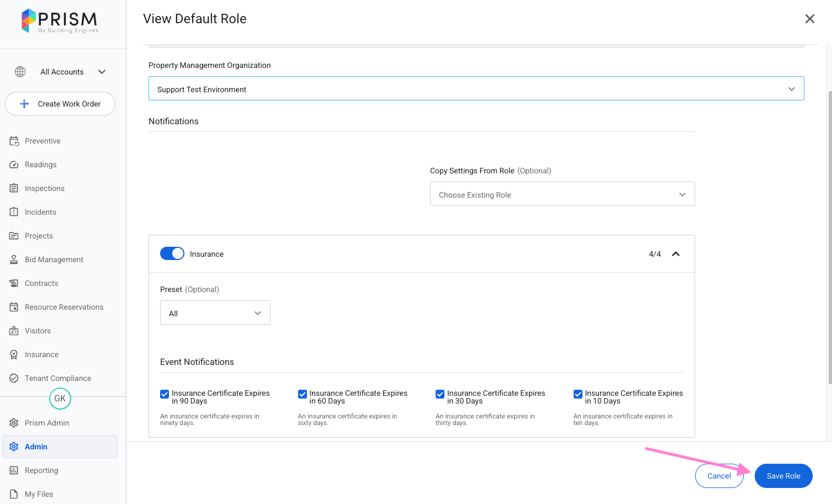The width and height of the screenshot is (832, 504).
Task: Uncheck Insurance Certificate Expires in 90 Days
Action: pos(165,394)
